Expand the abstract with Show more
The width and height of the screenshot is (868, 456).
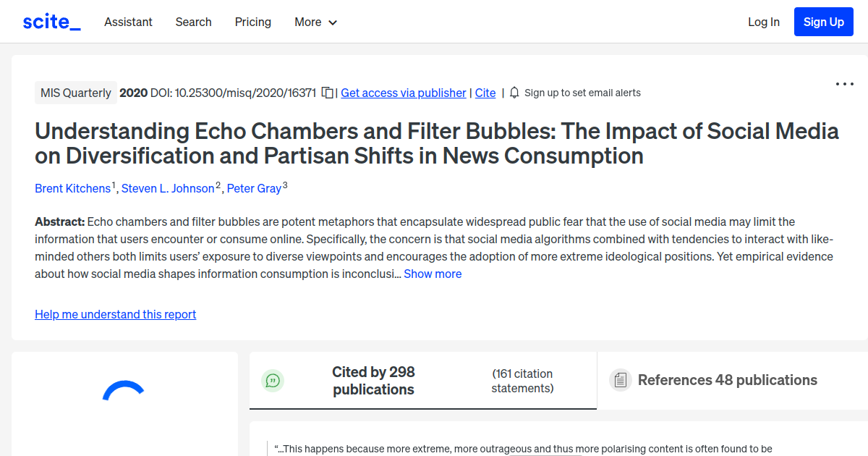433,274
